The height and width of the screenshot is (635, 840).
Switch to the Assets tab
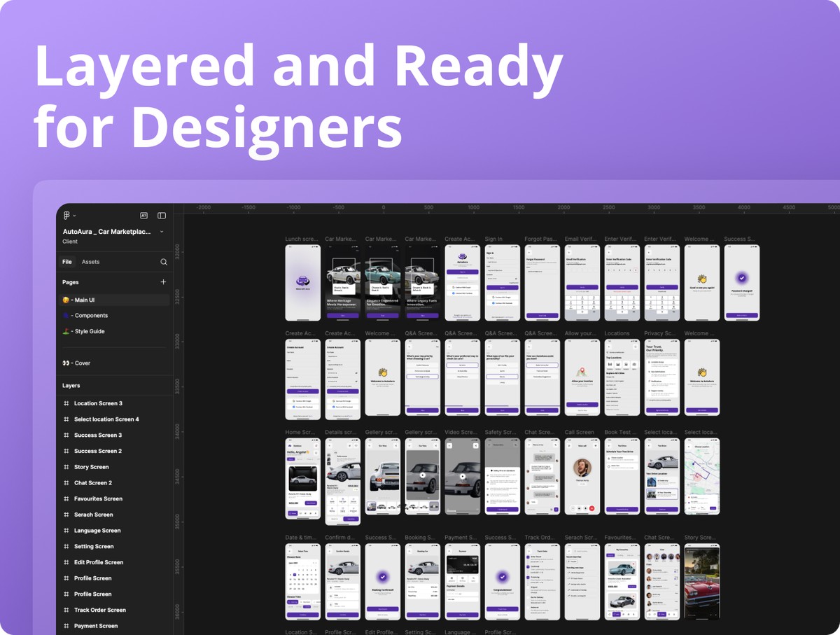coord(90,262)
